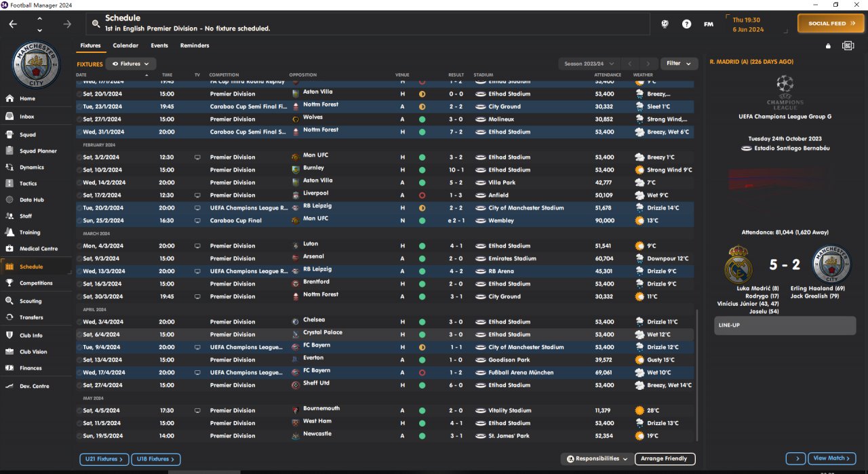The image size is (868, 474).
Task: Open Tactics from the sidebar
Action: click(28, 184)
